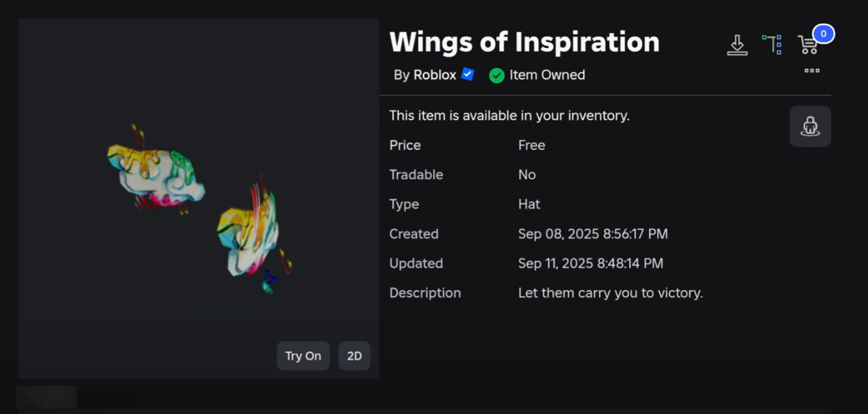868x414 pixels.
Task: Click the blue cart count badge
Action: (x=823, y=33)
